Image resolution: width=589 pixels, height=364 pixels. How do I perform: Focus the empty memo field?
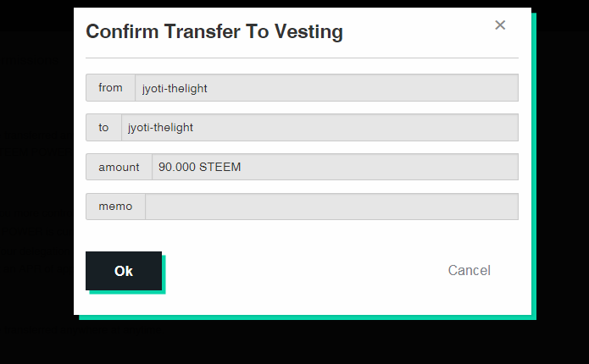pos(332,207)
